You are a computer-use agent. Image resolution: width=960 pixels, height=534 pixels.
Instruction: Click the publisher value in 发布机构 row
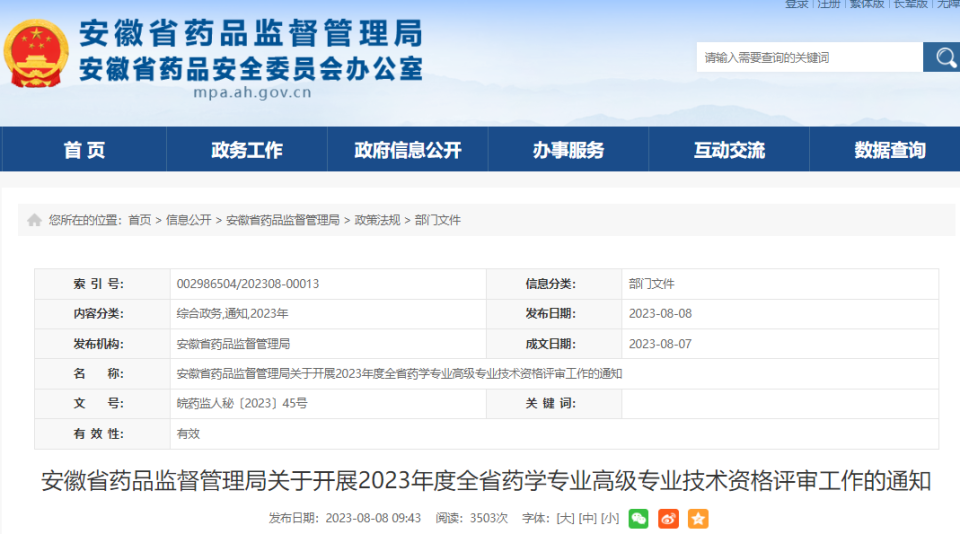233,344
